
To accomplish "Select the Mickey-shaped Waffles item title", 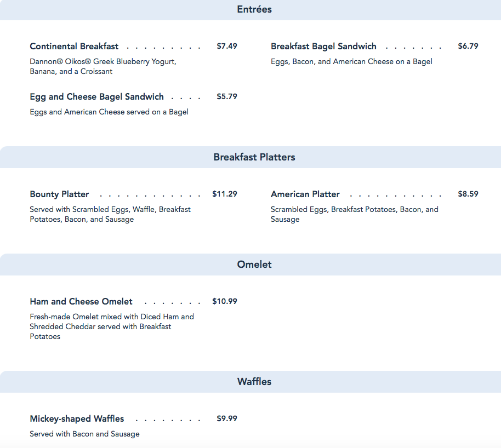I will coord(77,419).
